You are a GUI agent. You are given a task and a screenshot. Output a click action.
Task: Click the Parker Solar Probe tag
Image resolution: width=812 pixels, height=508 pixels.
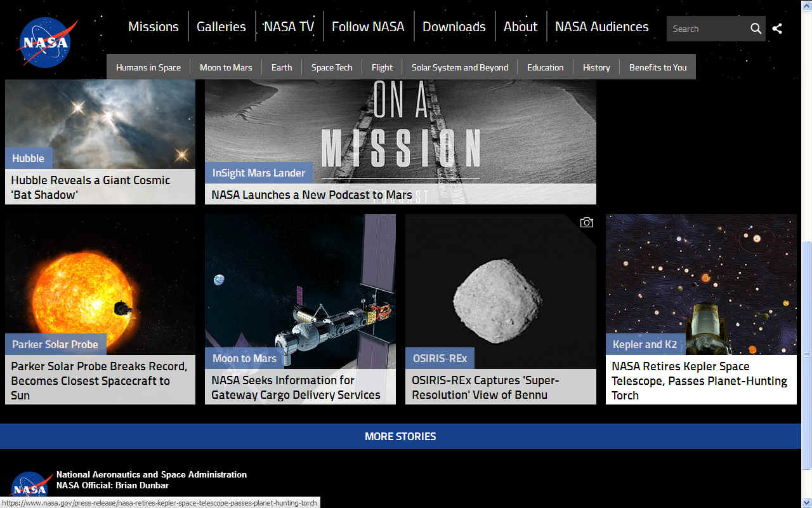55,344
